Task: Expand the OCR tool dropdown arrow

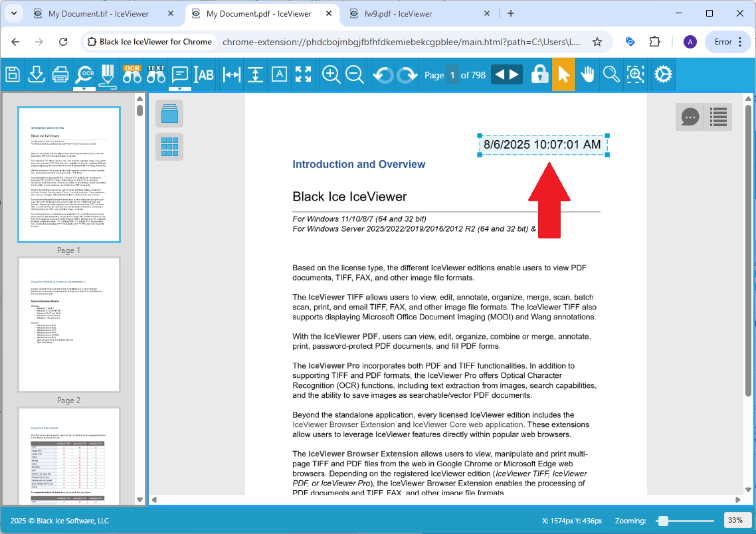Action: coord(84,89)
